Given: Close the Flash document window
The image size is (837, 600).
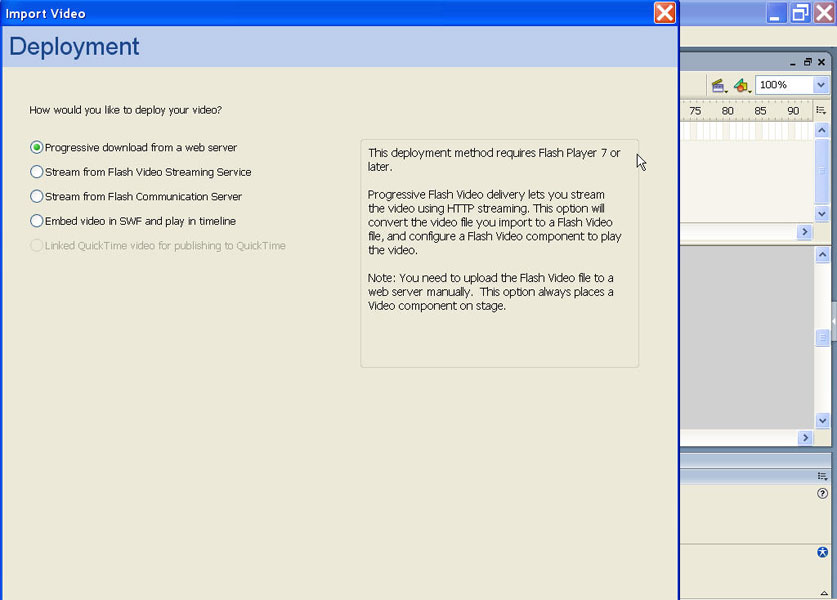Looking at the screenshot, I should [822, 62].
